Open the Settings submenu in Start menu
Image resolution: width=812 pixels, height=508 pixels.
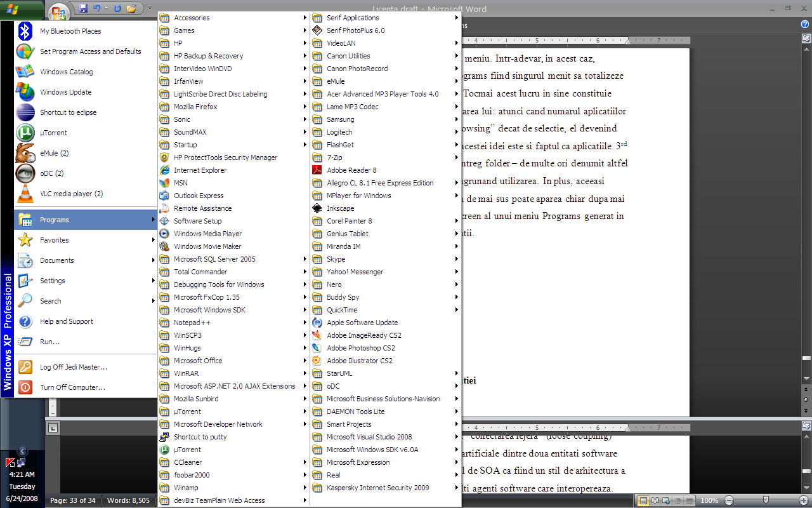(x=86, y=281)
